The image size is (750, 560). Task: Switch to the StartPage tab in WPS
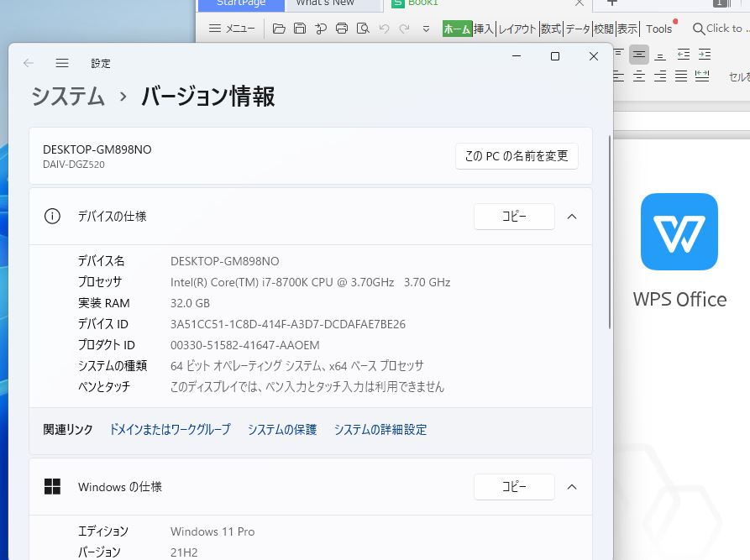[x=241, y=4]
